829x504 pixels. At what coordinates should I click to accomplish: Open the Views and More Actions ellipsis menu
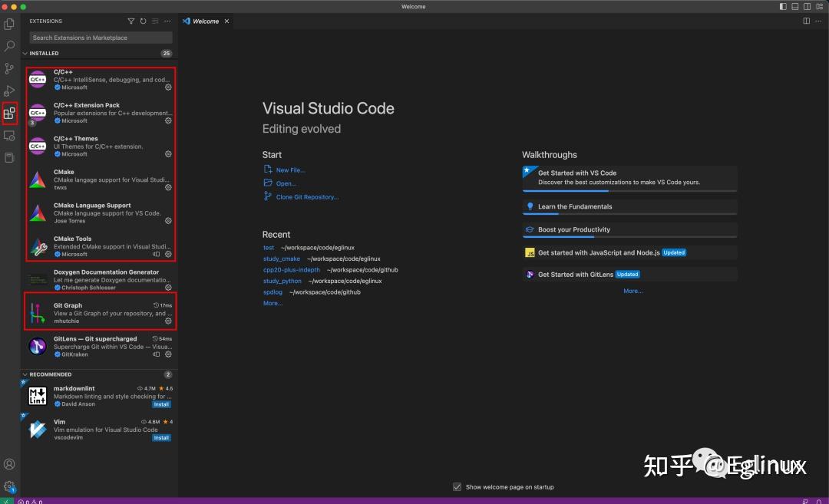pyautogui.click(x=167, y=21)
